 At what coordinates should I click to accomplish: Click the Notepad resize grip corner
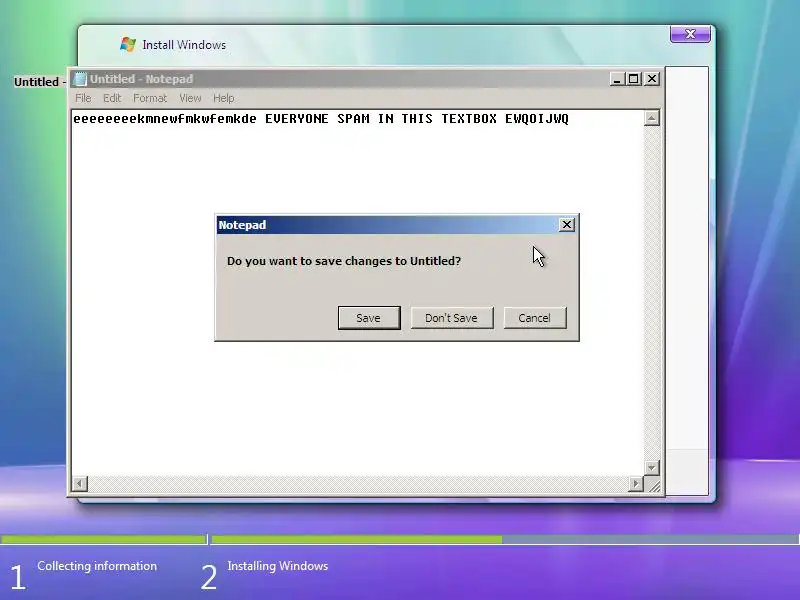[654, 485]
